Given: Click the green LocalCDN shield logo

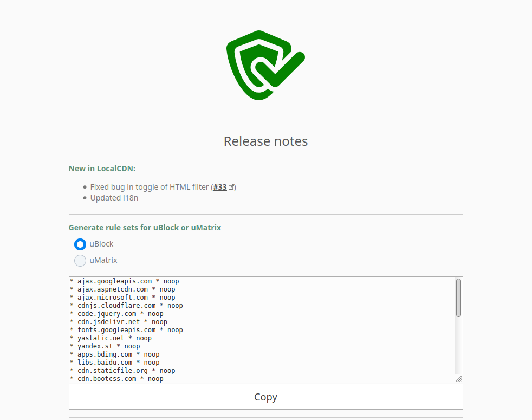Looking at the screenshot, I should click(x=265, y=65).
